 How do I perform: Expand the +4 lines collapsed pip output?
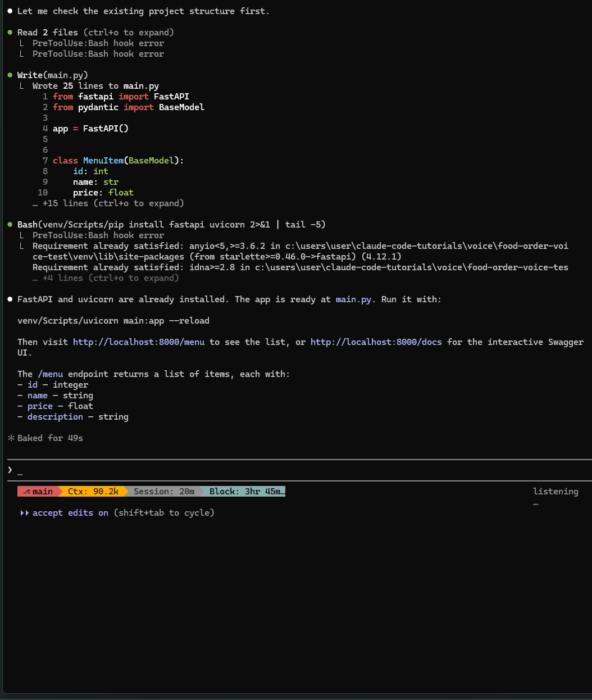(x=110, y=278)
